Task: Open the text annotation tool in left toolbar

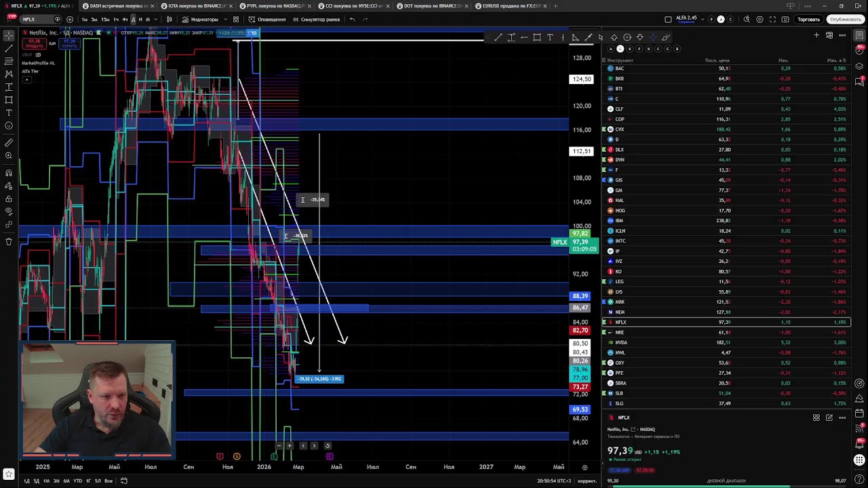Action: point(9,113)
